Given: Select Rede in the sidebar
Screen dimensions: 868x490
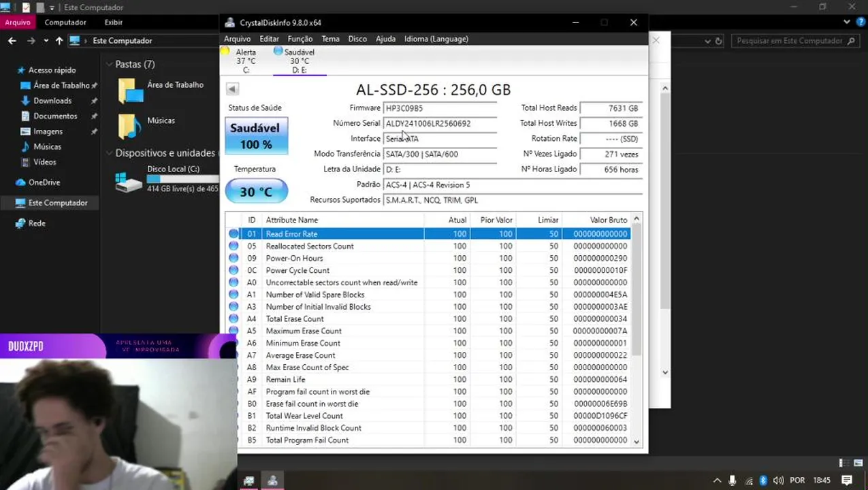Looking at the screenshot, I should pos(37,223).
